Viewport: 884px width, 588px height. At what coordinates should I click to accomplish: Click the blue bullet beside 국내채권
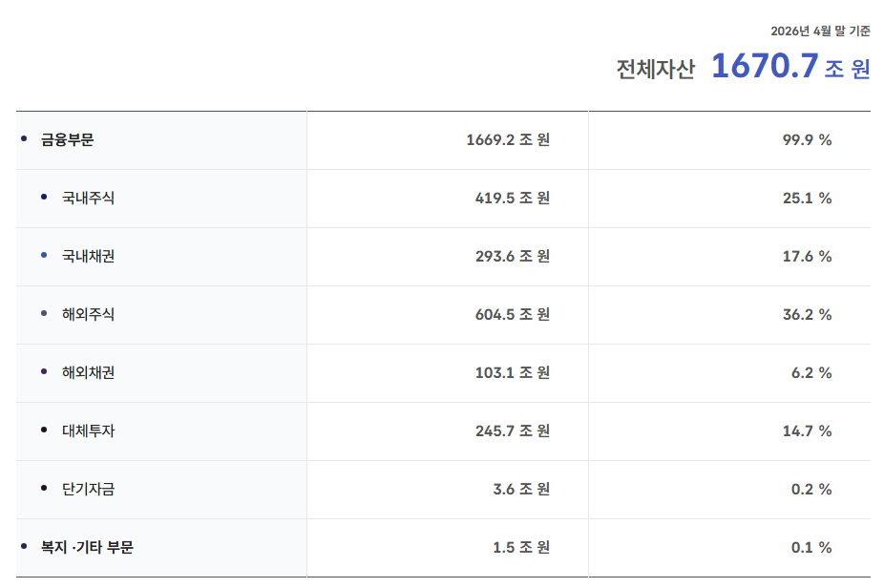44,255
